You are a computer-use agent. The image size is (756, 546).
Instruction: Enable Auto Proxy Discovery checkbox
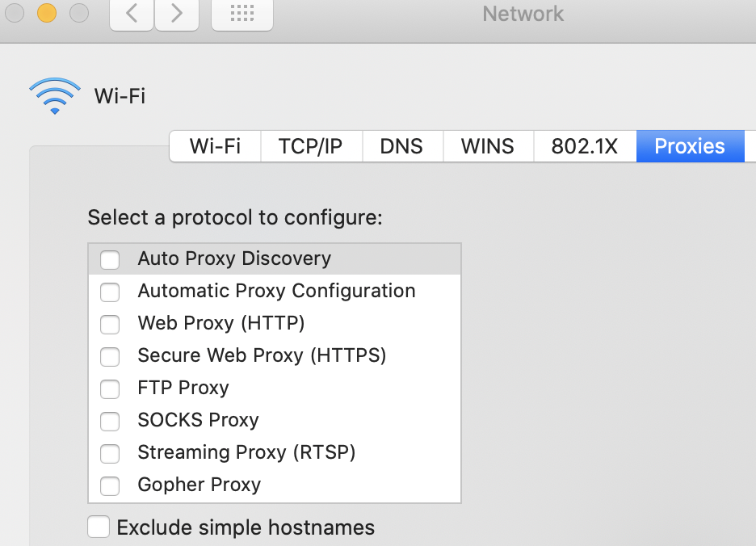(109, 259)
